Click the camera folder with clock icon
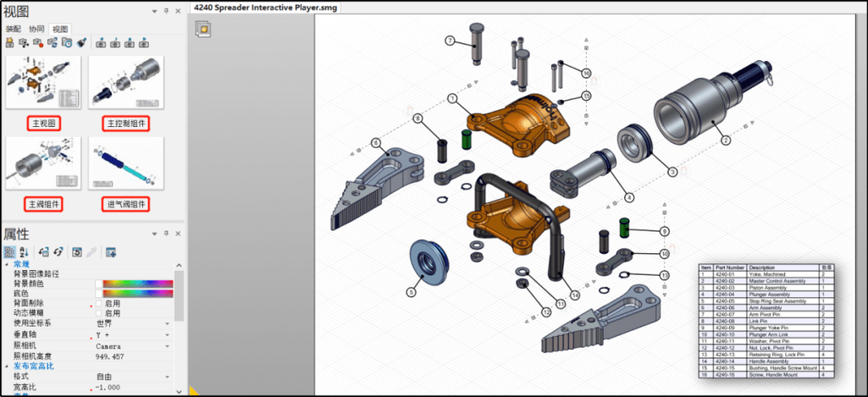This screenshot has height=397, width=868. click(x=67, y=42)
